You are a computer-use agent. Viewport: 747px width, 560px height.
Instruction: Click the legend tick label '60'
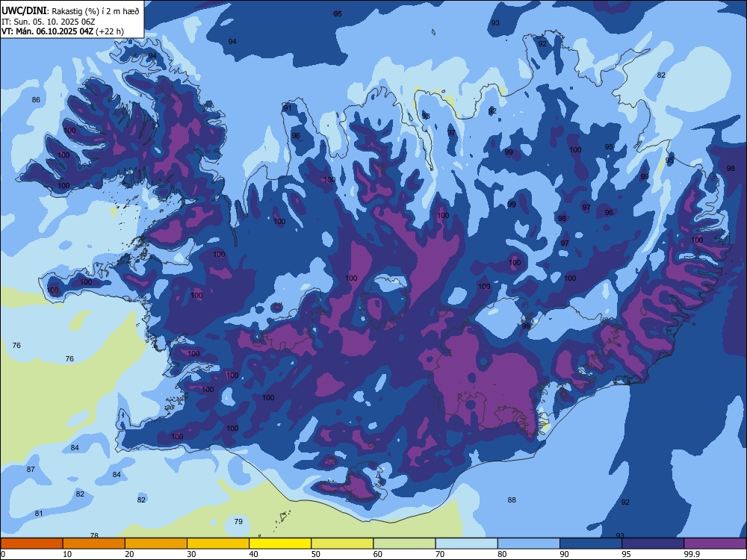point(378,554)
